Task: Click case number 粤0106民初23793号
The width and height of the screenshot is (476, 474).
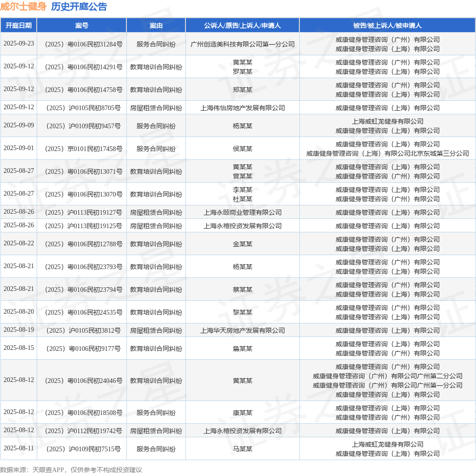Action: (x=84, y=267)
